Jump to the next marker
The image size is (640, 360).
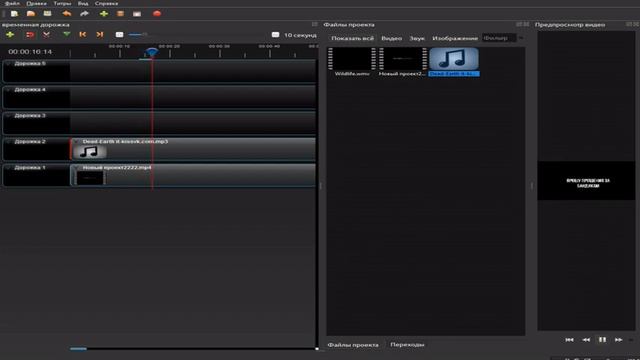coord(100,35)
